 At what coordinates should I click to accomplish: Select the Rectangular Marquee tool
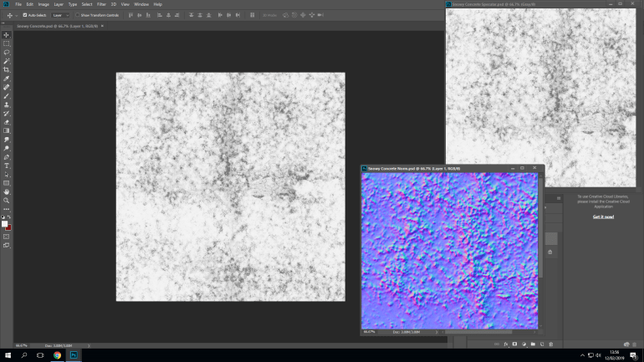click(x=6, y=43)
